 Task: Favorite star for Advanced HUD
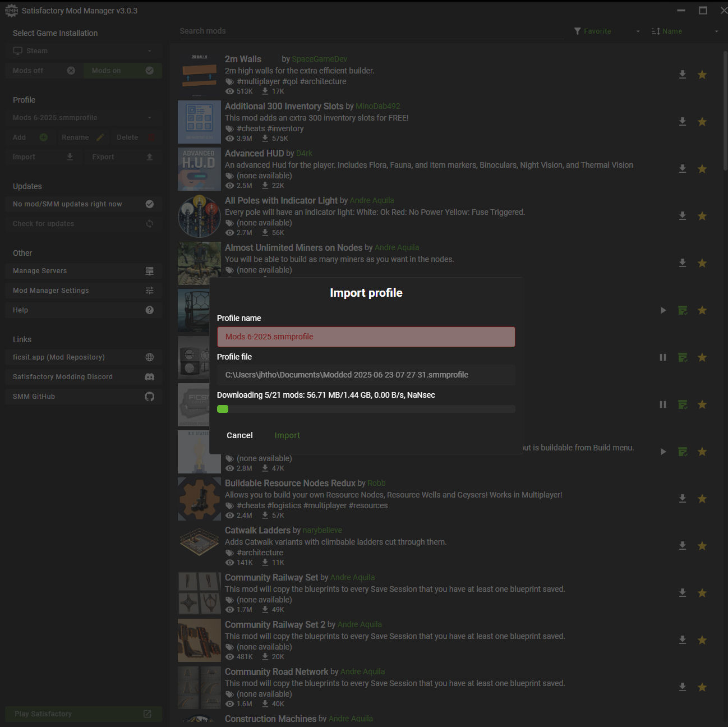click(702, 169)
